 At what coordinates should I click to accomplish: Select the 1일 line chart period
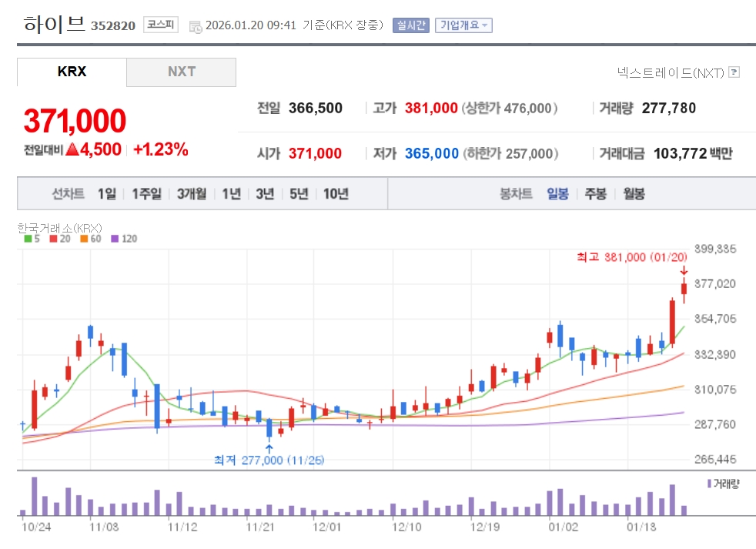(x=107, y=194)
